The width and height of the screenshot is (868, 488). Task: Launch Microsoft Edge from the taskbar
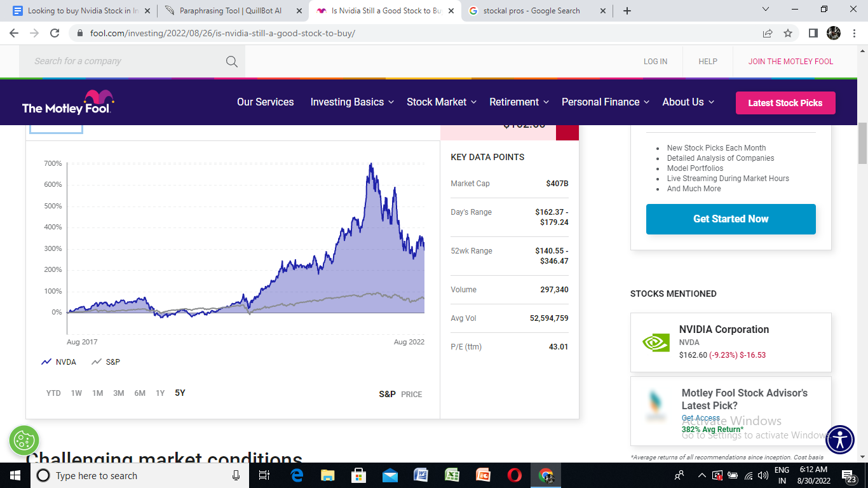pos(297,475)
